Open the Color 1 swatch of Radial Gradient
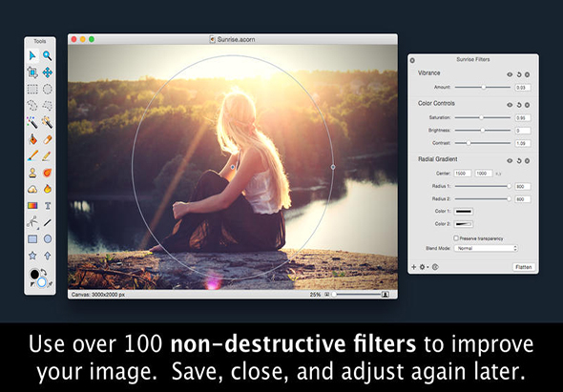 point(464,212)
